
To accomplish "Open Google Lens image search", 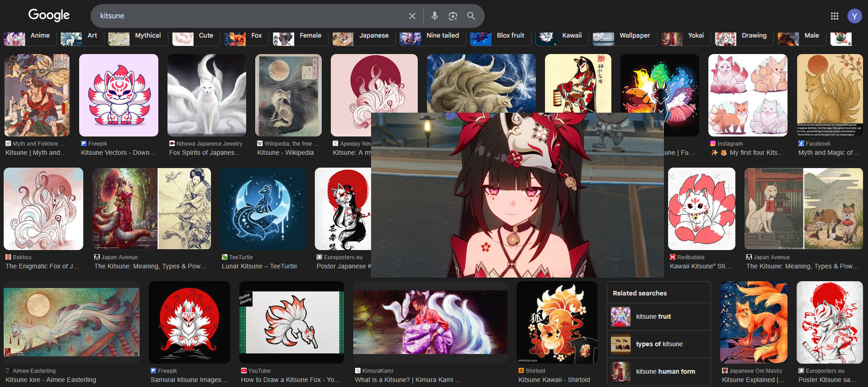I will pos(453,16).
